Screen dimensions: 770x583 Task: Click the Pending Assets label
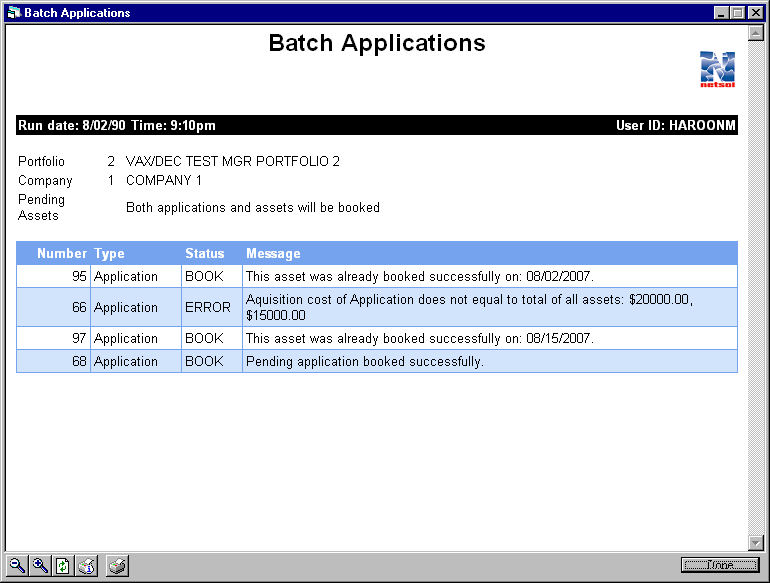click(41, 207)
